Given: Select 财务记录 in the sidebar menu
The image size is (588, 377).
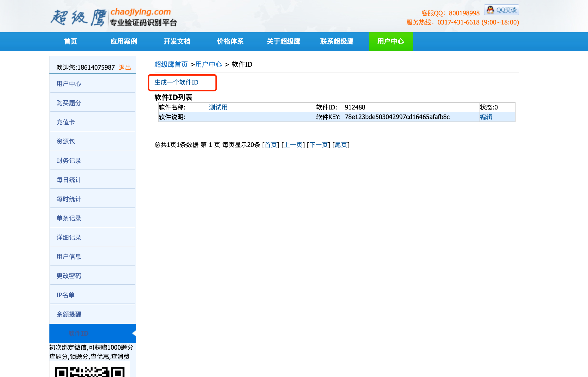Looking at the screenshot, I should (69, 161).
